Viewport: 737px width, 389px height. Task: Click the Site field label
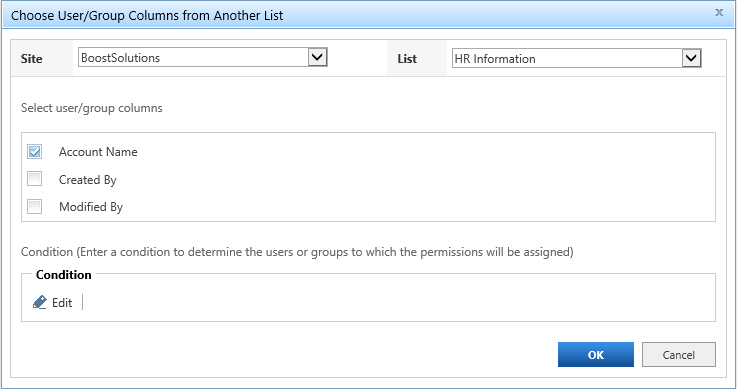(31, 59)
